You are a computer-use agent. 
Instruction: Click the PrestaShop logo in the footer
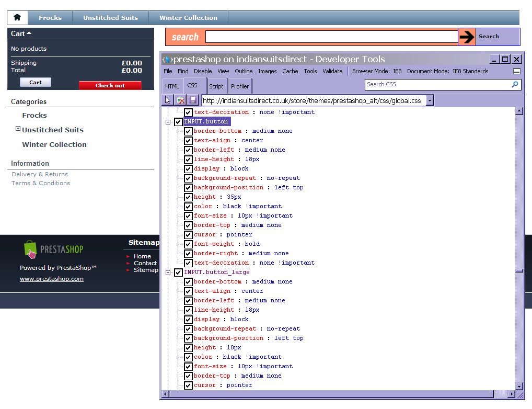tap(54, 249)
